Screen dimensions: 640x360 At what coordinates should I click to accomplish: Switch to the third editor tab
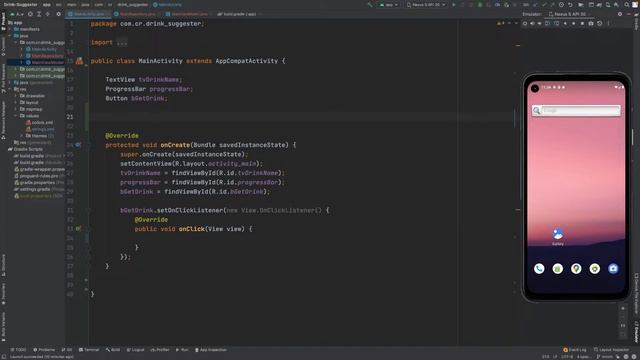pos(189,14)
